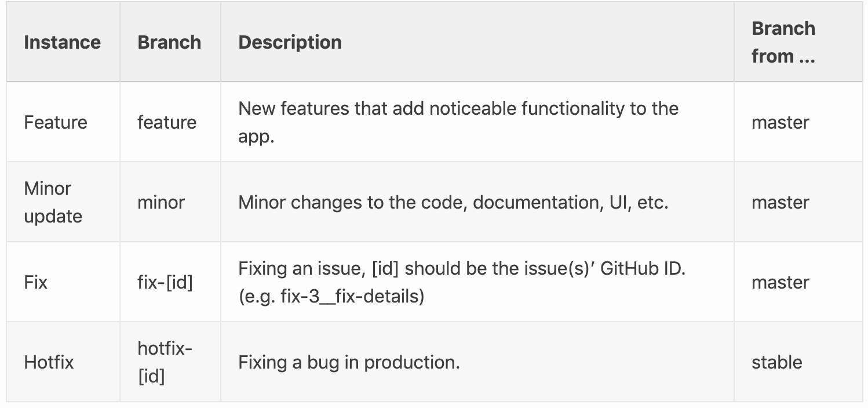The width and height of the screenshot is (868, 408).
Task: Click "master" in the Minor update row
Action: [x=780, y=202]
